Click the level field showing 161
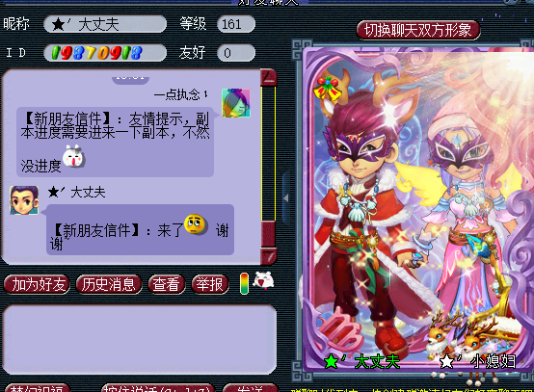534x392 pixels. (x=235, y=24)
